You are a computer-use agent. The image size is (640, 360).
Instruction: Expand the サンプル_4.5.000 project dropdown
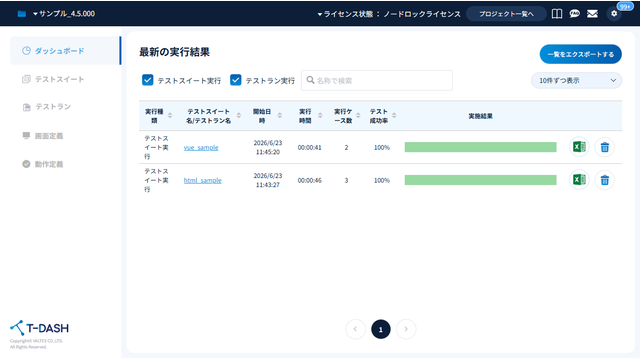coord(64,14)
